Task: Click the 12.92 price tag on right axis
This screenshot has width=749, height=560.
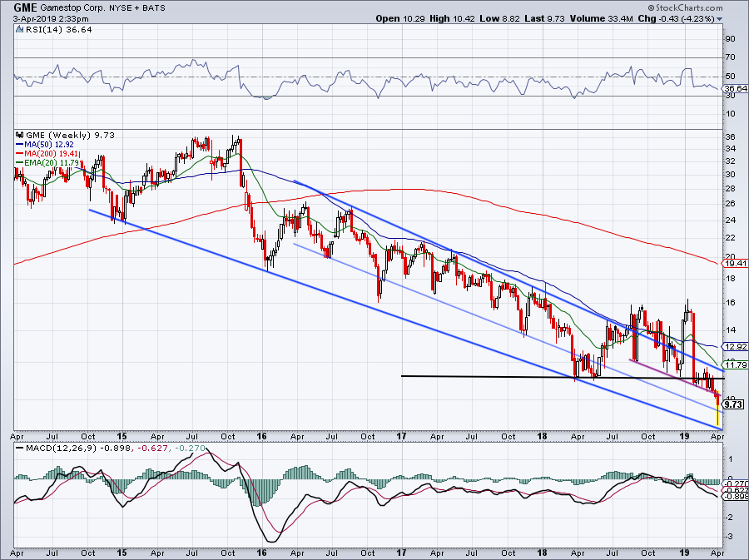Action: pos(735,347)
